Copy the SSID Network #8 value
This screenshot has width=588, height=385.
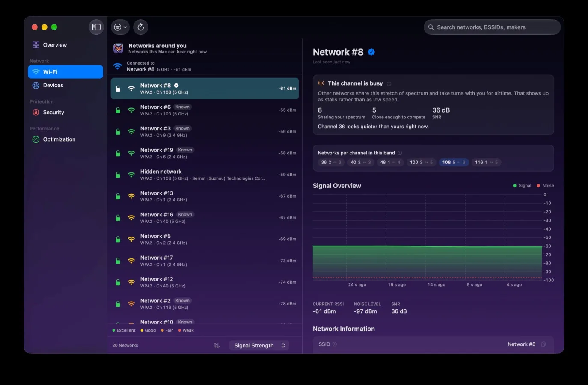543,344
